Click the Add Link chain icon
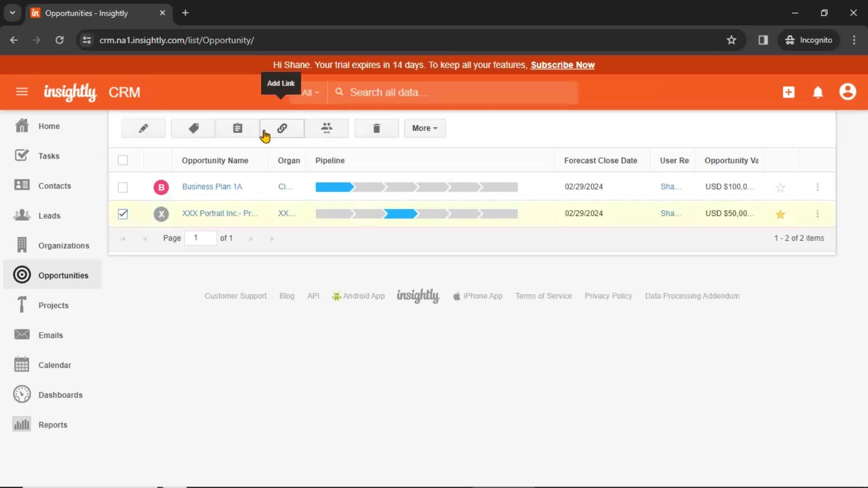Image resolution: width=868 pixels, height=488 pixels. [x=282, y=128]
